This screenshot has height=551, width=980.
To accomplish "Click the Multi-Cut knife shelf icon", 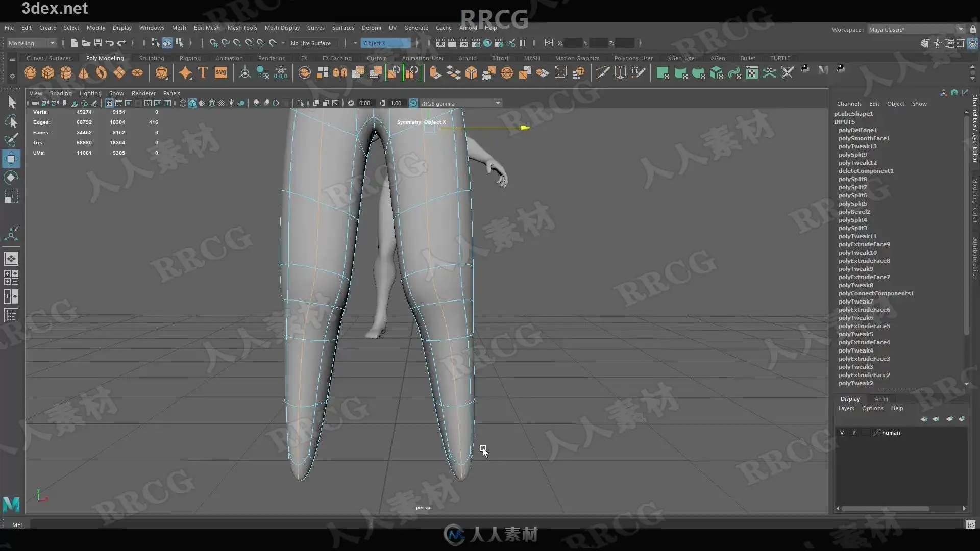I will click(x=602, y=73).
